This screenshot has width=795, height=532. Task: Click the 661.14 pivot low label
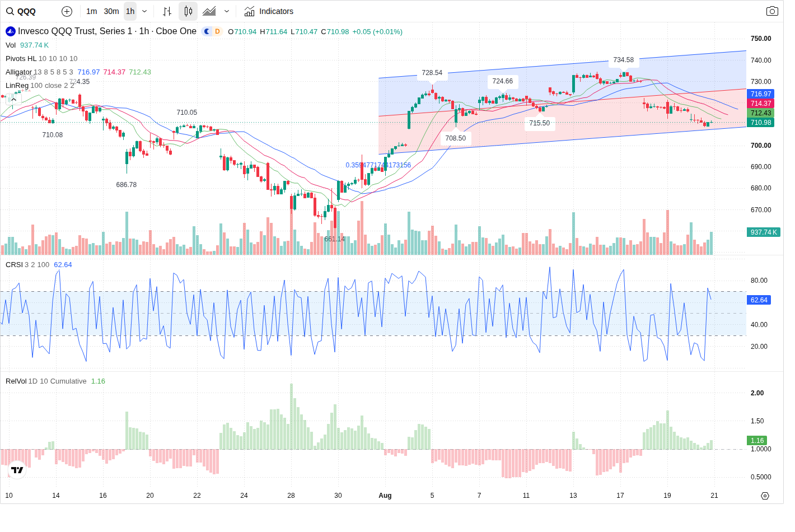pos(335,239)
